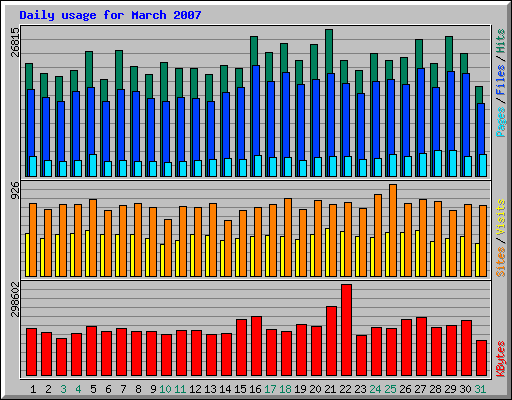Select day label 19 on the x-axis
Image resolution: width=512 pixels, height=400 pixels.
[300, 389]
